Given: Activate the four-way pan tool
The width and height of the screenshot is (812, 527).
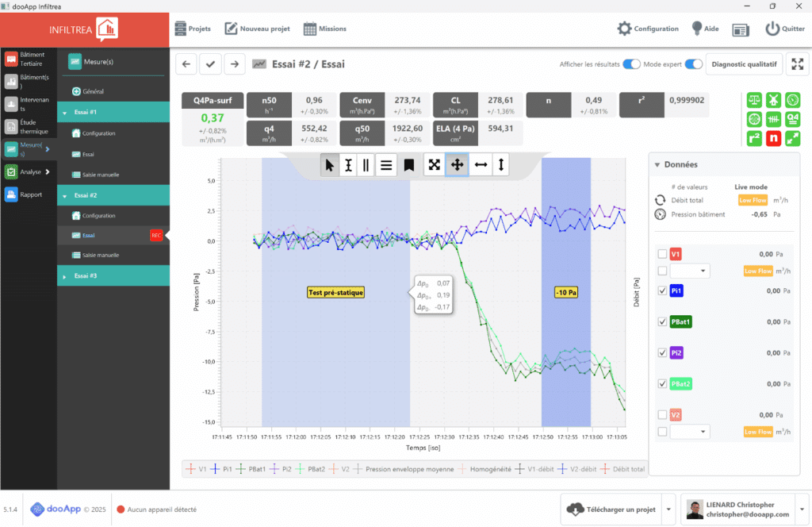Looking at the screenshot, I should [x=457, y=165].
